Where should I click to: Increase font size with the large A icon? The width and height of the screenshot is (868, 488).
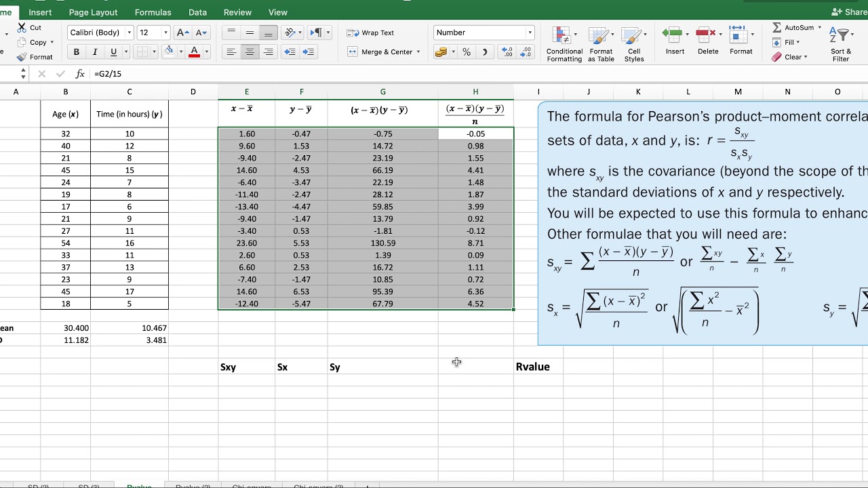182,33
